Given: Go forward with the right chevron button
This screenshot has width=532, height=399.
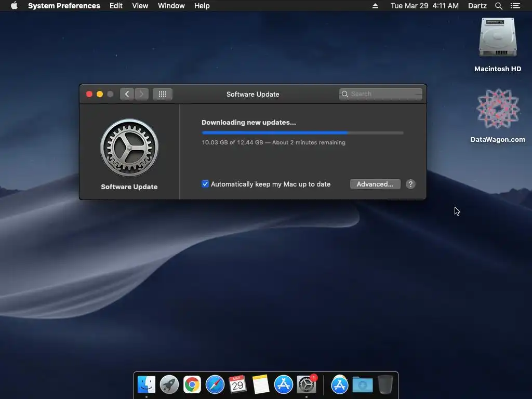Looking at the screenshot, I should point(141,94).
